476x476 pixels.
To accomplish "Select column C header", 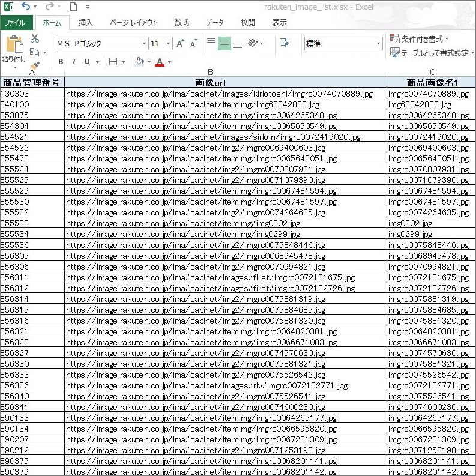I will [x=432, y=73].
